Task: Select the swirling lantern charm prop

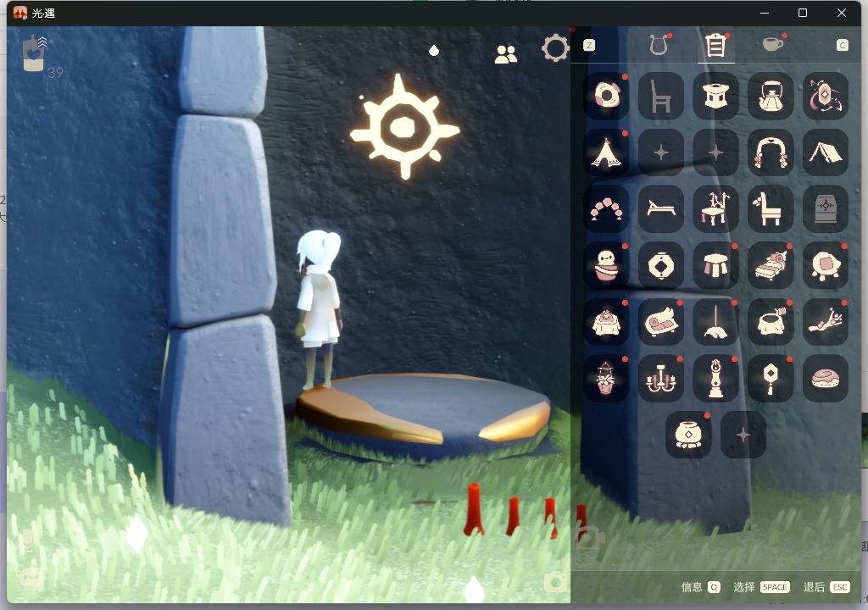Action: pos(826,96)
